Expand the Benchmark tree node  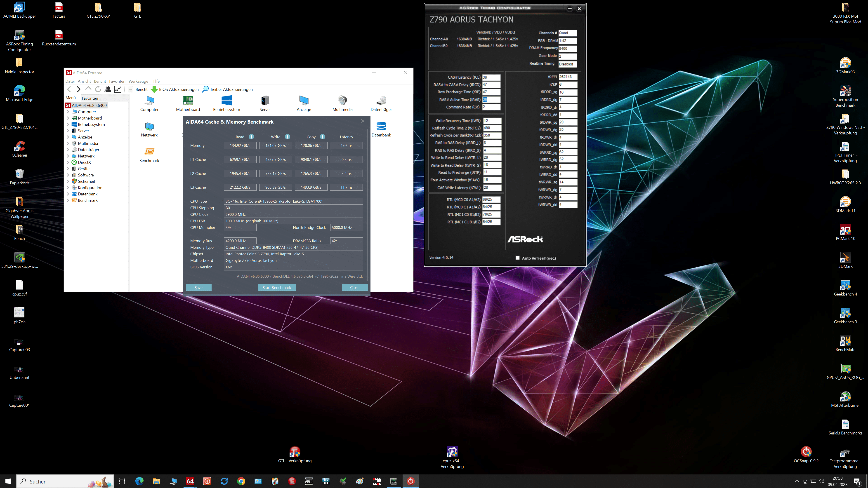point(68,200)
